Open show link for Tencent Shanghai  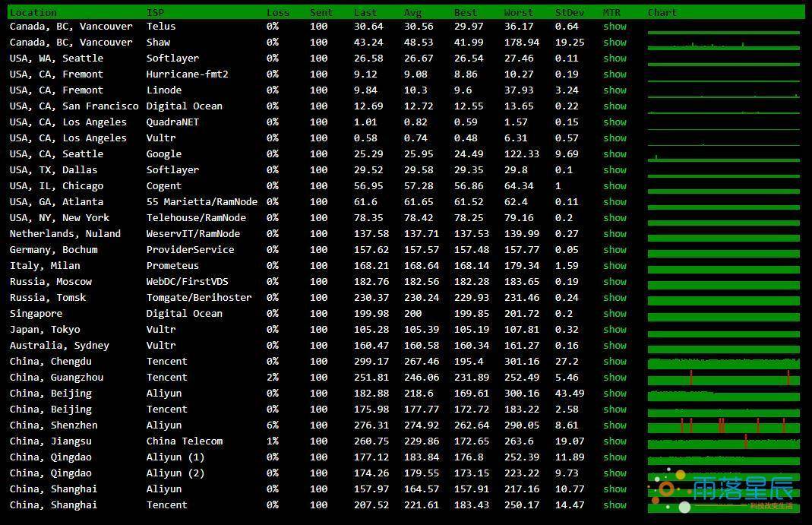[x=615, y=504]
